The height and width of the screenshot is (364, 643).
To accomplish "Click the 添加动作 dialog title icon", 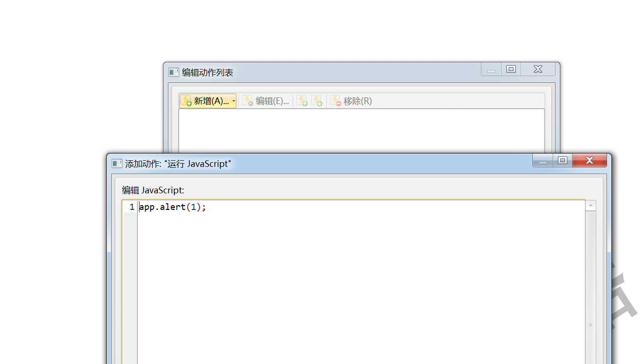I will 117,164.
